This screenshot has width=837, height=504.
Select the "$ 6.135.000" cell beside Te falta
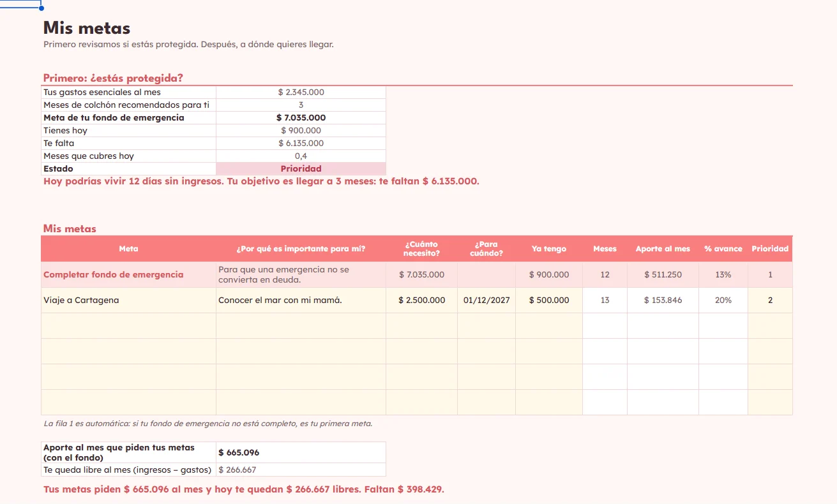(301, 144)
